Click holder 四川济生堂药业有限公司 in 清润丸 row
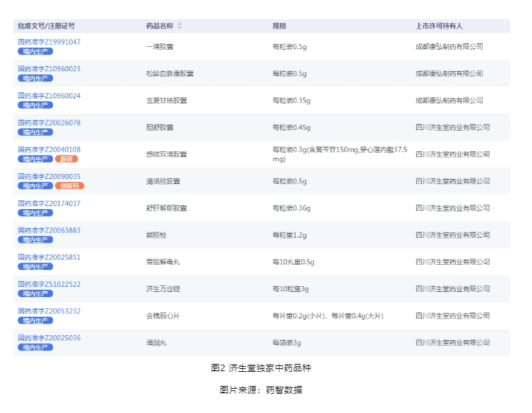The width and height of the screenshot is (532, 413). point(453,343)
